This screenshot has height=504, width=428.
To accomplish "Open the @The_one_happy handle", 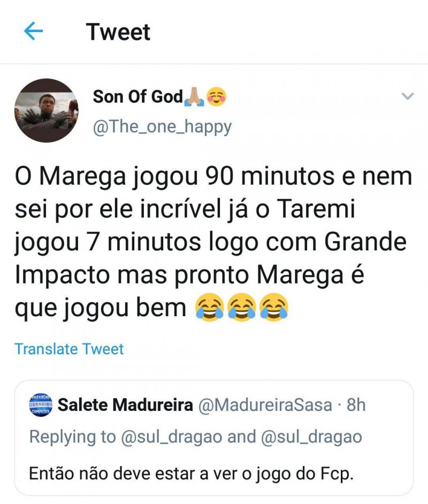I will [x=162, y=127].
